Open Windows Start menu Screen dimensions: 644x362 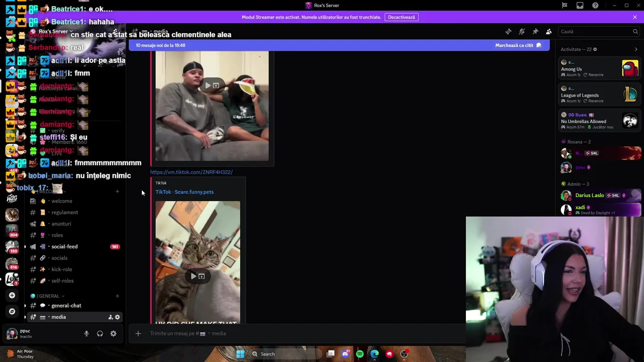(240, 354)
